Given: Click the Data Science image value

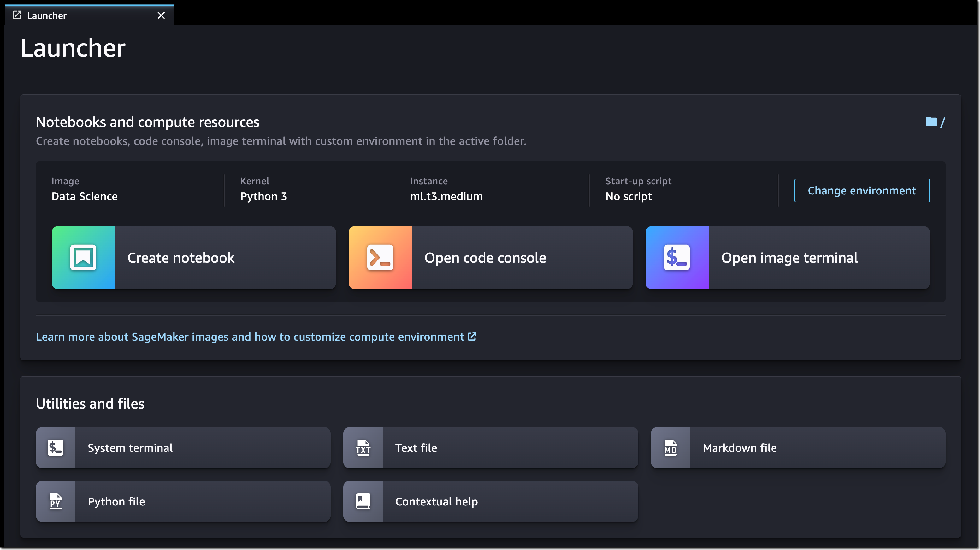Looking at the screenshot, I should 85,196.
